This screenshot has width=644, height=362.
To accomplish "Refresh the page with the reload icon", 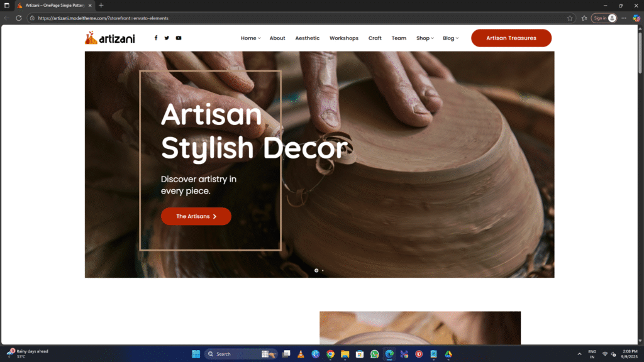I will coord(19,18).
